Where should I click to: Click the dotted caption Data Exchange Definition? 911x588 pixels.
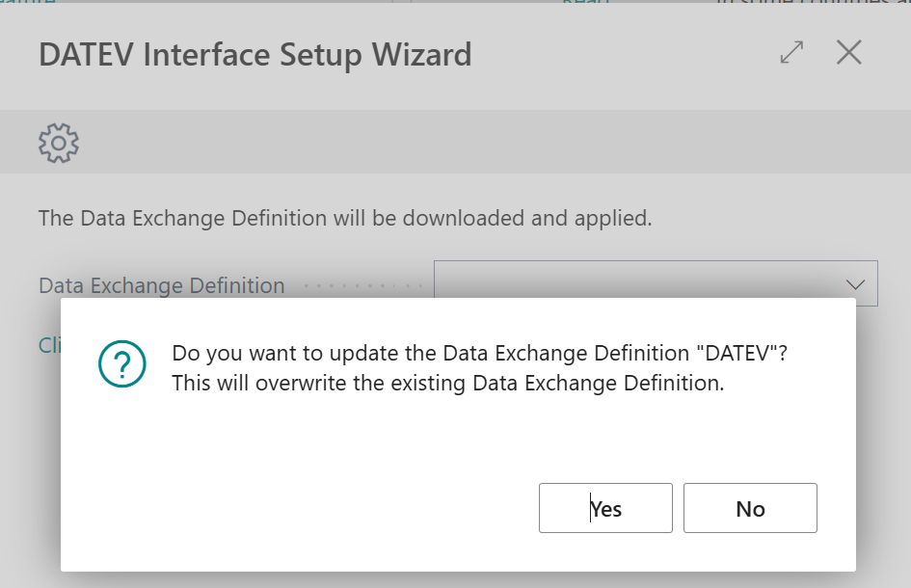(x=161, y=285)
